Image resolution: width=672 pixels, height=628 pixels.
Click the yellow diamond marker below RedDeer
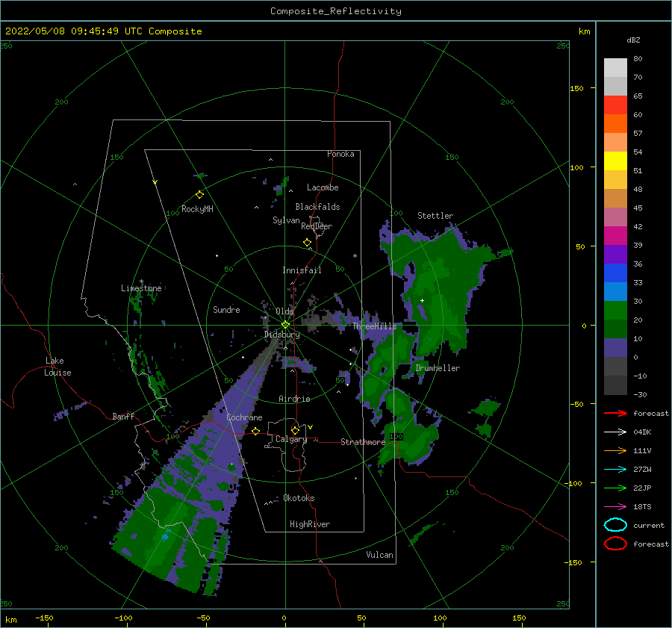(x=307, y=243)
